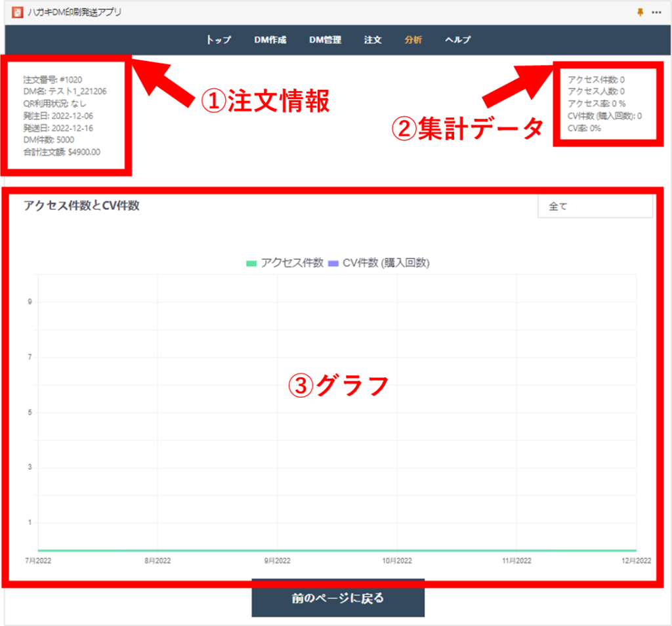This screenshot has height=626, width=672.
Task: Open the 注文 page from navigation
Action: click(x=373, y=40)
